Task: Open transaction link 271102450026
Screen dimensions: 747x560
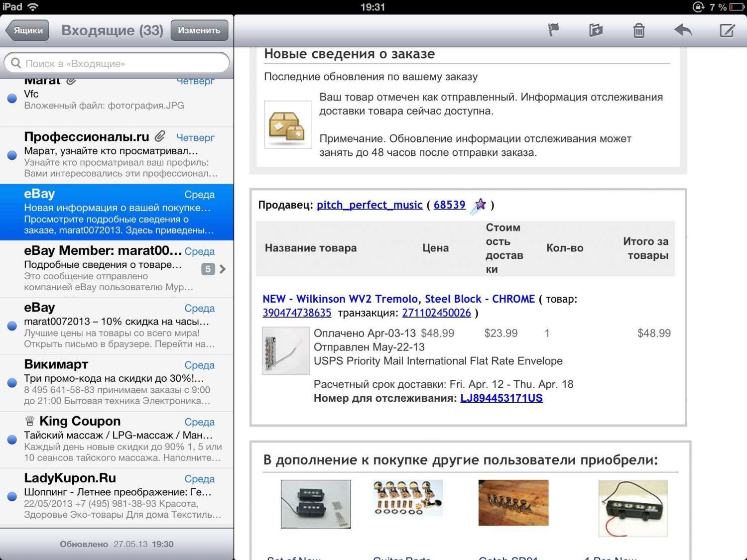Action: 436,313
